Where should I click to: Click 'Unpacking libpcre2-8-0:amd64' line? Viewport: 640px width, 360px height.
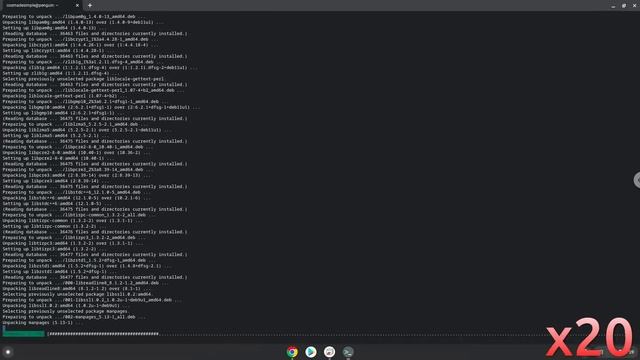76,152
